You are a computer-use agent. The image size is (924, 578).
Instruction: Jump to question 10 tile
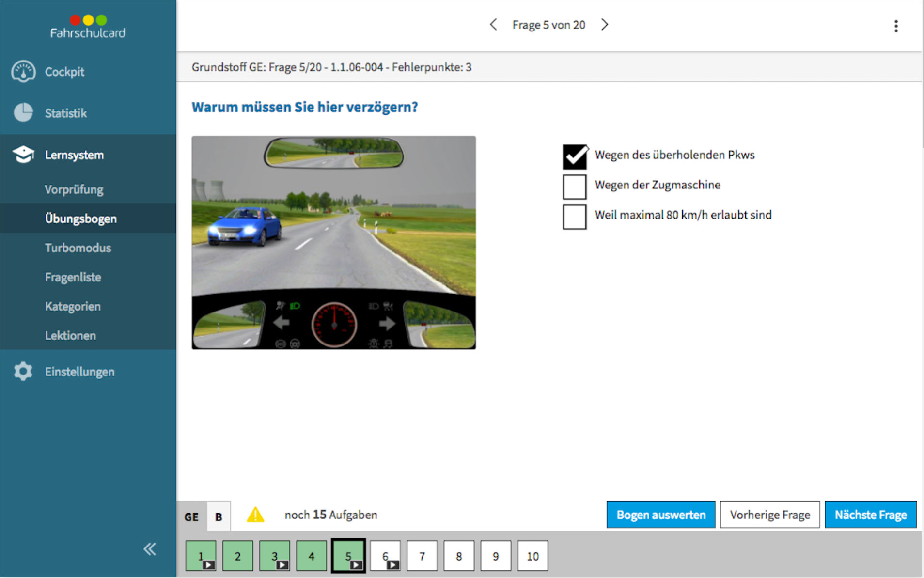(x=532, y=556)
